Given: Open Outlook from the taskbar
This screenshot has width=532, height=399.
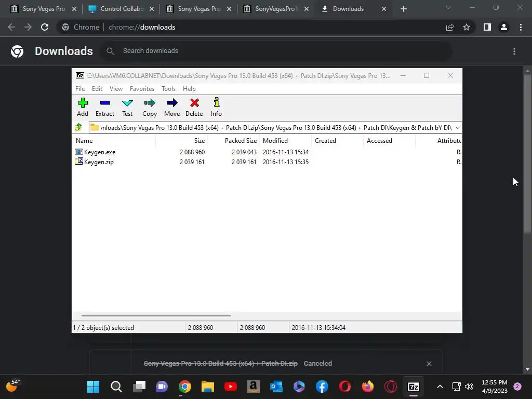Looking at the screenshot, I should pos(276,387).
